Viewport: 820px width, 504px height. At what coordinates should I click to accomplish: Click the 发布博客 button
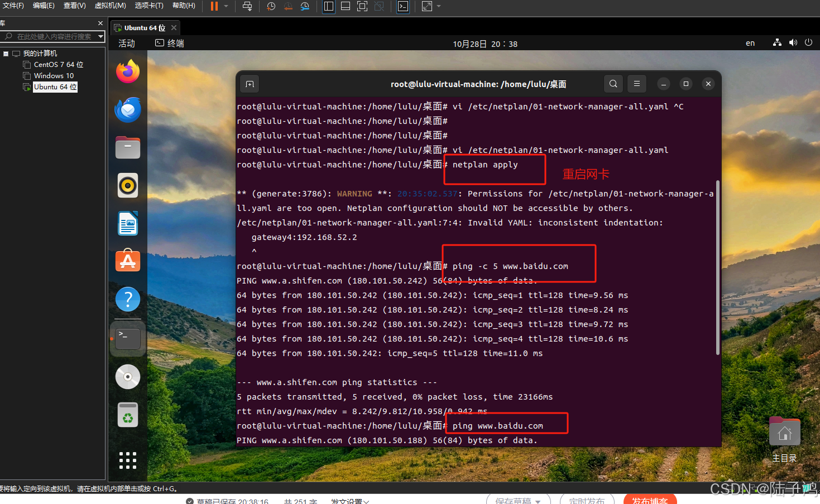point(650,501)
